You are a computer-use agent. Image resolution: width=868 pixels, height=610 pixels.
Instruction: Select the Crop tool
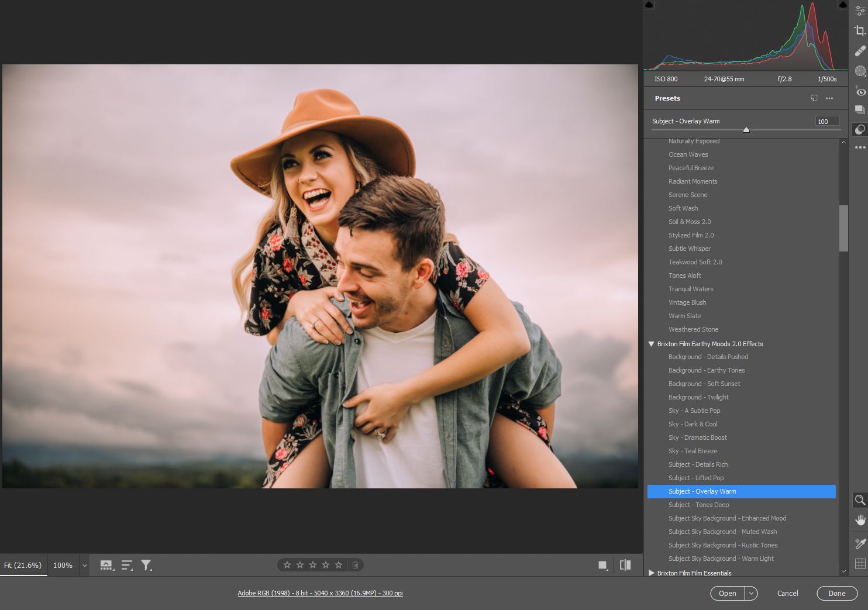tap(860, 31)
